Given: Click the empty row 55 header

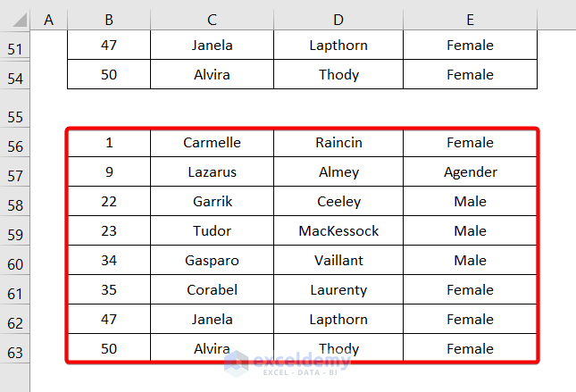Looking at the screenshot, I should 15,116.
